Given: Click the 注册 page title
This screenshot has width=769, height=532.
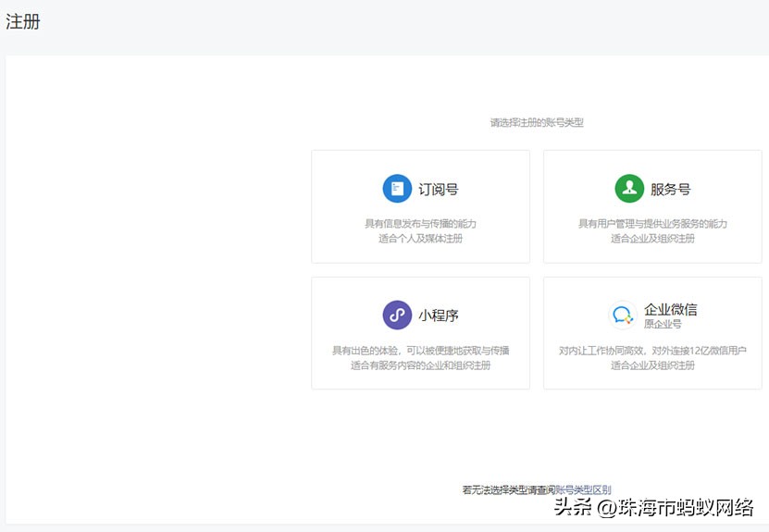Looking at the screenshot, I should click(x=22, y=21).
